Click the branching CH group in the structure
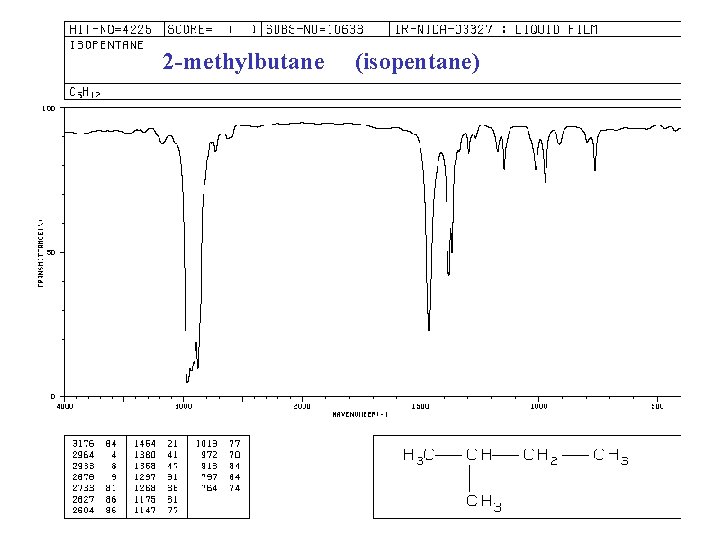This screenshot has width=720, height=540. pos(478,455)
